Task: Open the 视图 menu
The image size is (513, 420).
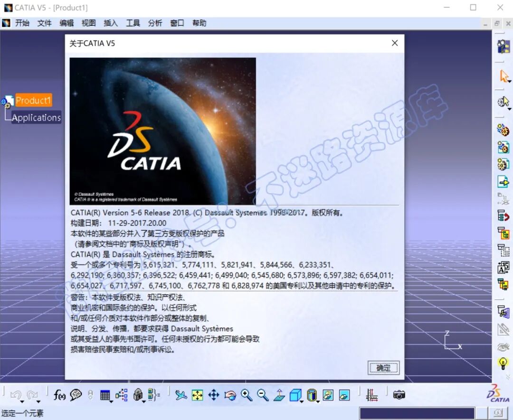Action: coord(89,23)
